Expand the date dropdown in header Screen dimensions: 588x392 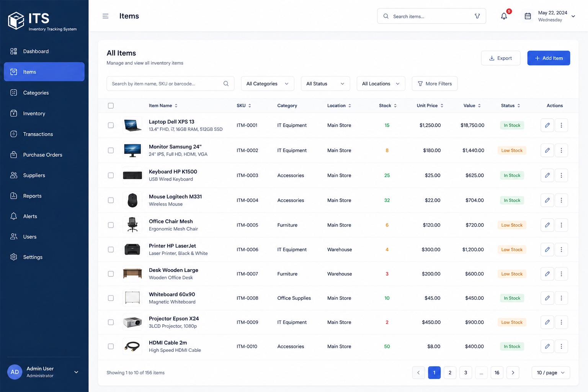(x=573, y=16)
